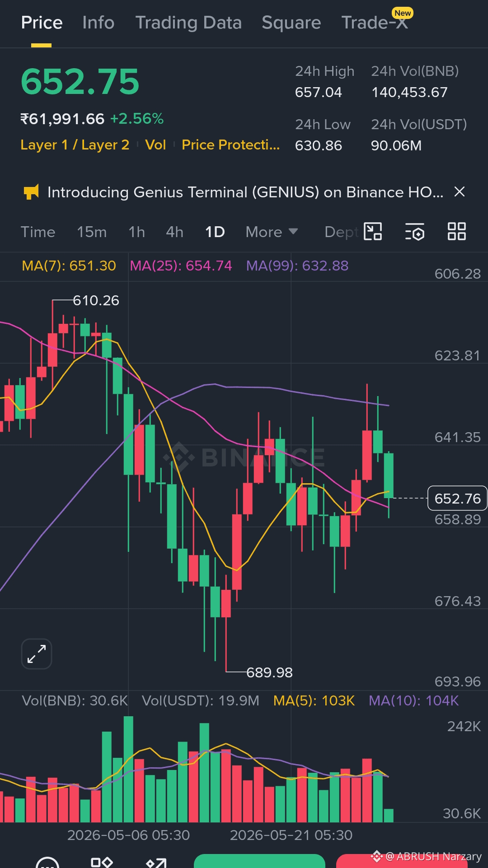Image resolution: width=488 pixels, height=868 pixels.
Task: Tap the 24h Vol(USDT) value 90.06M
Action: coord(396,145)
